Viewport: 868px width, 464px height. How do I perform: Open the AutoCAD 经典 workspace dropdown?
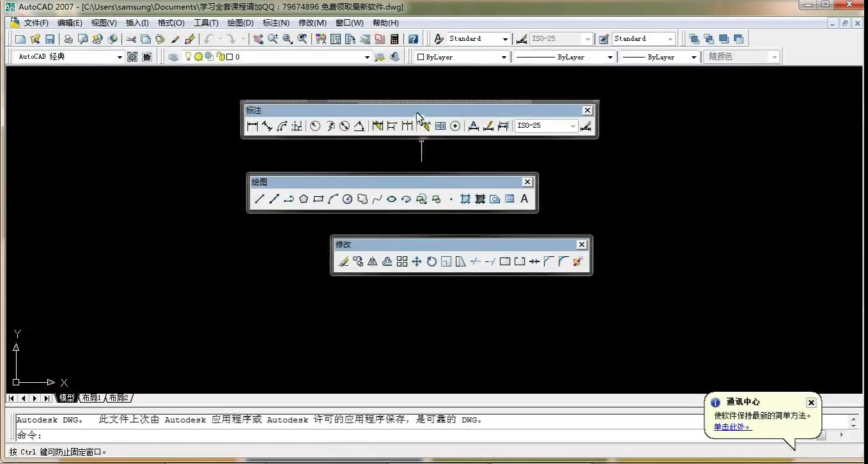click(120, 56)
